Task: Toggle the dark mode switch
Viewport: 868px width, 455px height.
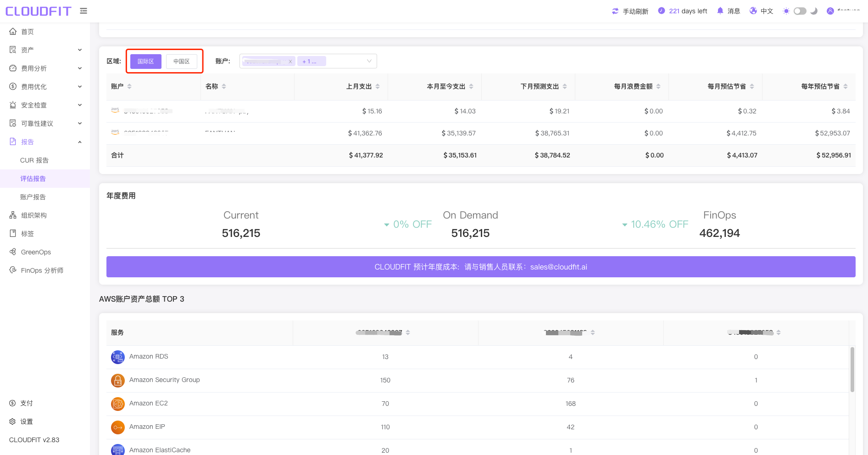Action: [x=800, y=11]
